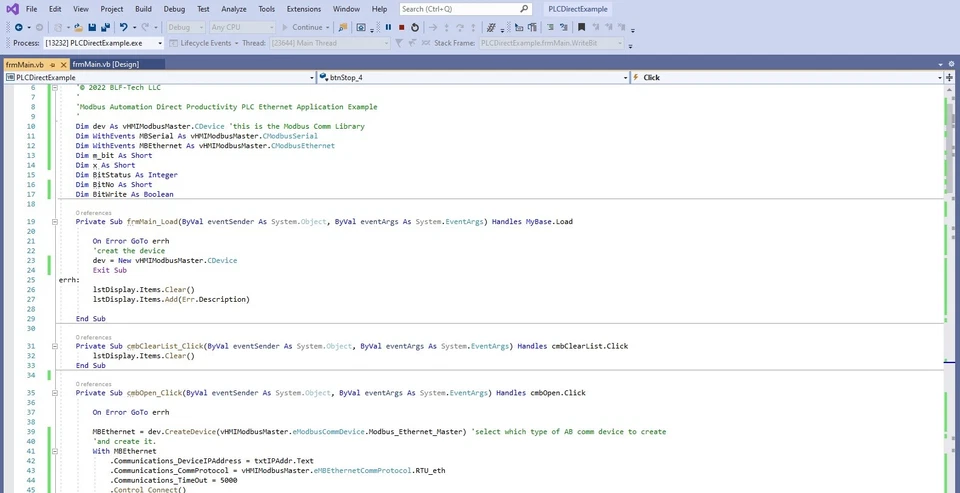Image resolution: width=960 pixels, height=493 pixels.
Task: Open the Extensions menu
Action: point(304,9)
